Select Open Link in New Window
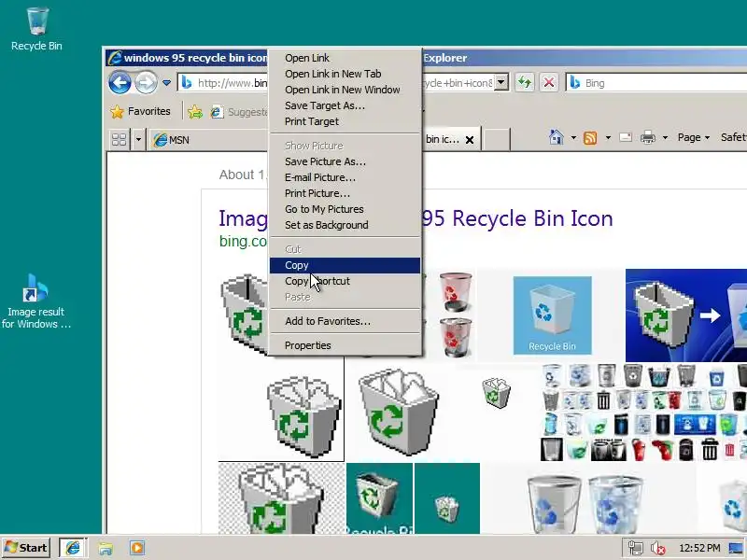747x560 pixels. (345, 90)
